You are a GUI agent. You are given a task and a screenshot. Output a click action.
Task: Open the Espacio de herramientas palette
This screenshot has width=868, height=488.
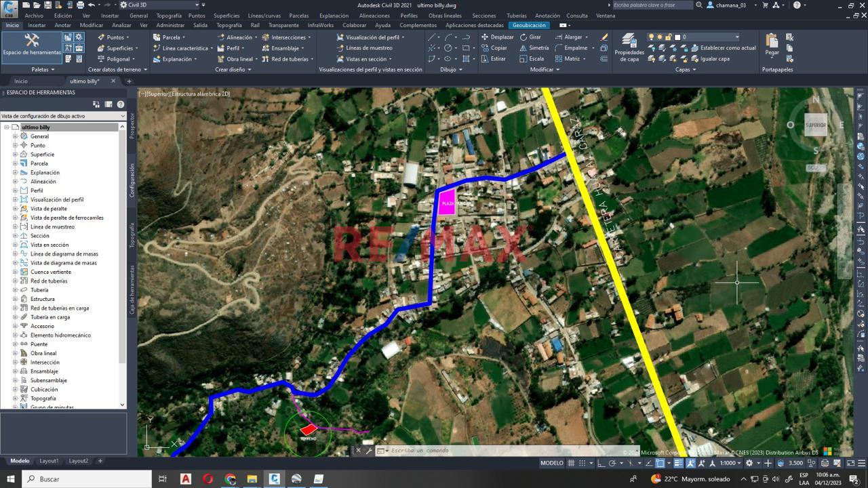pos(32,45)
